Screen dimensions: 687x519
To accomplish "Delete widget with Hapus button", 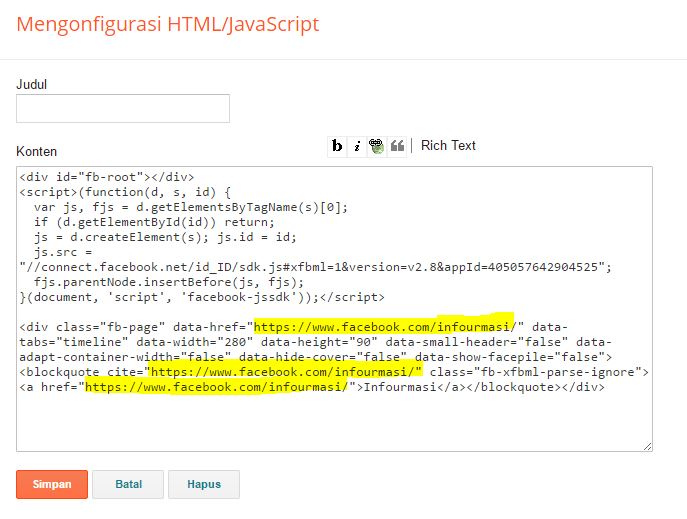I will point(204,484).
